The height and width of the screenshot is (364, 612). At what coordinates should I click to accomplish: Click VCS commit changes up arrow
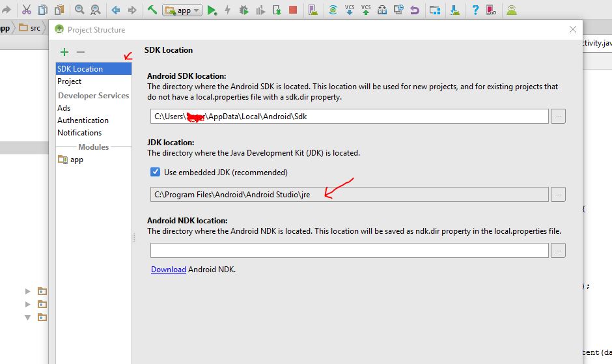coord(366,10)
